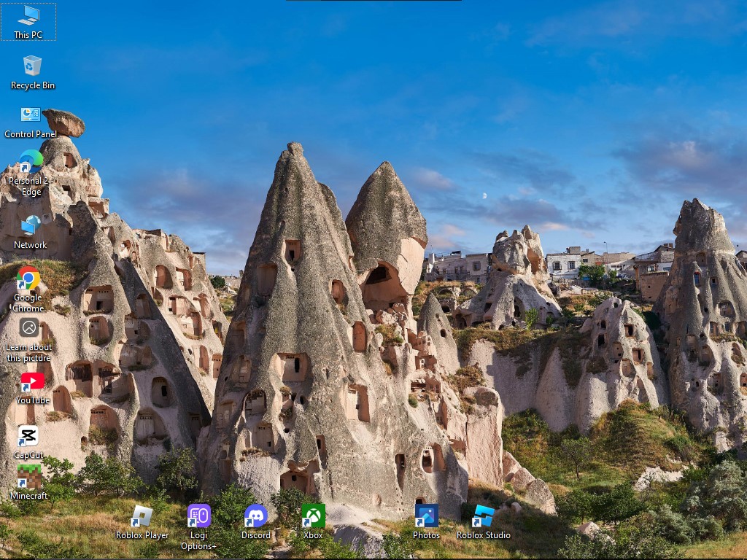The height and width of the screenshot is (560, 747).
Task: Click the "Recycle Bin" text label
Action: tap(33, 86)
